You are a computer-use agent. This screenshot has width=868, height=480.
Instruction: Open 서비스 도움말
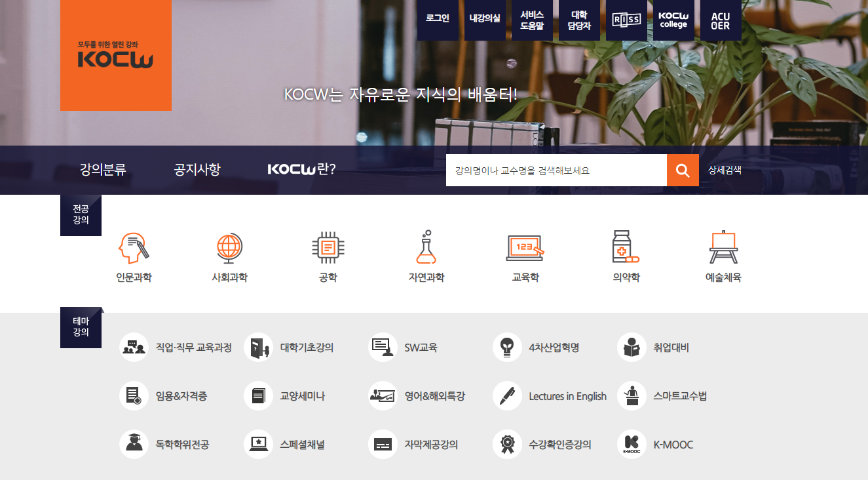pos(532,20)
